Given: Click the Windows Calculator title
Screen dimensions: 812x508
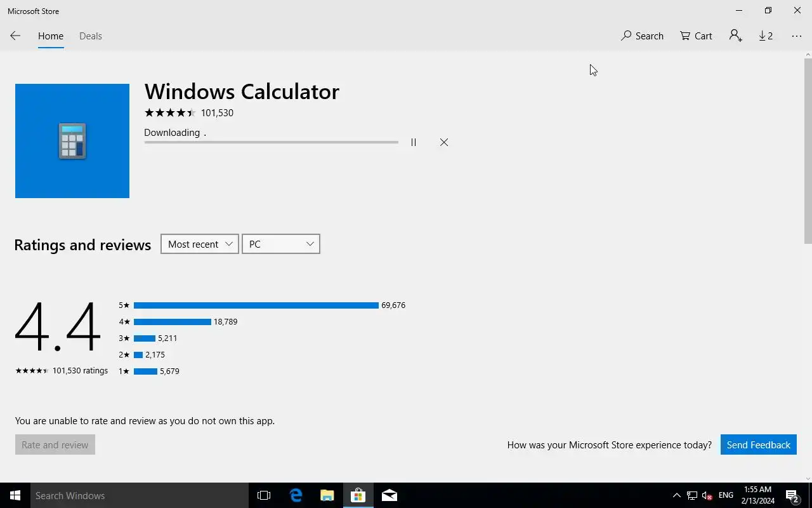Looking at the screenshot, I should tap(242, 91).
